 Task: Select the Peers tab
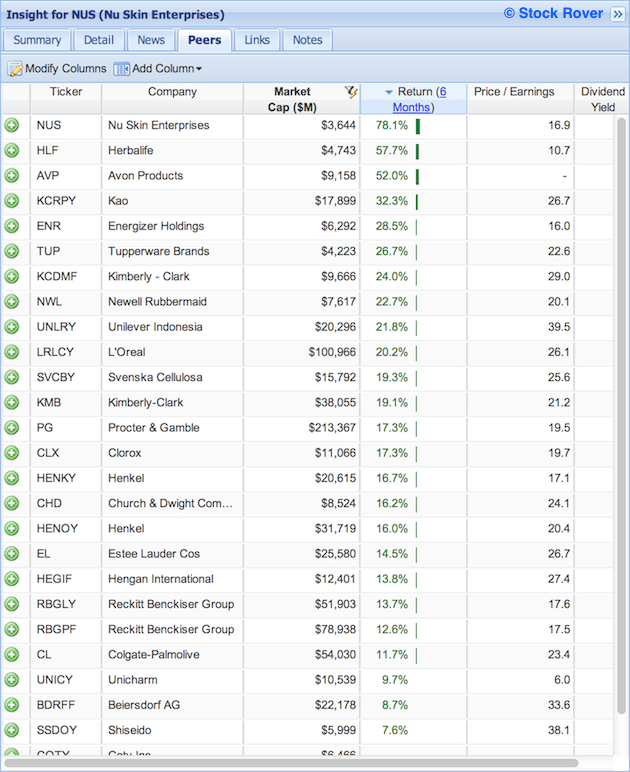point(205,40)
